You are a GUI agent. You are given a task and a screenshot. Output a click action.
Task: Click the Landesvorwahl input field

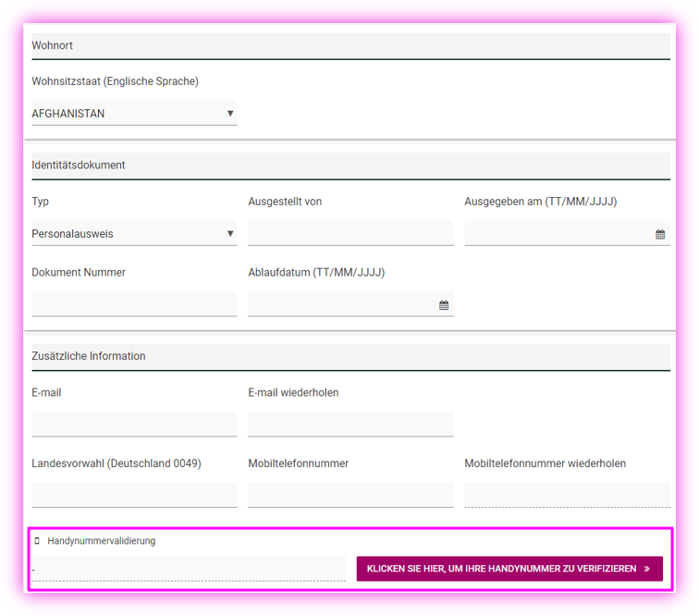click(134, 495)
